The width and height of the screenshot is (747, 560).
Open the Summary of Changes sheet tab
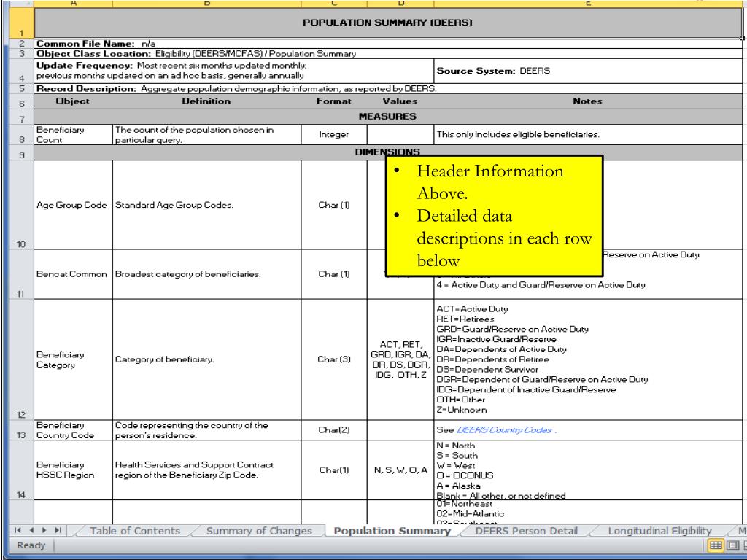pyautogui.click(x=259, y=531)
